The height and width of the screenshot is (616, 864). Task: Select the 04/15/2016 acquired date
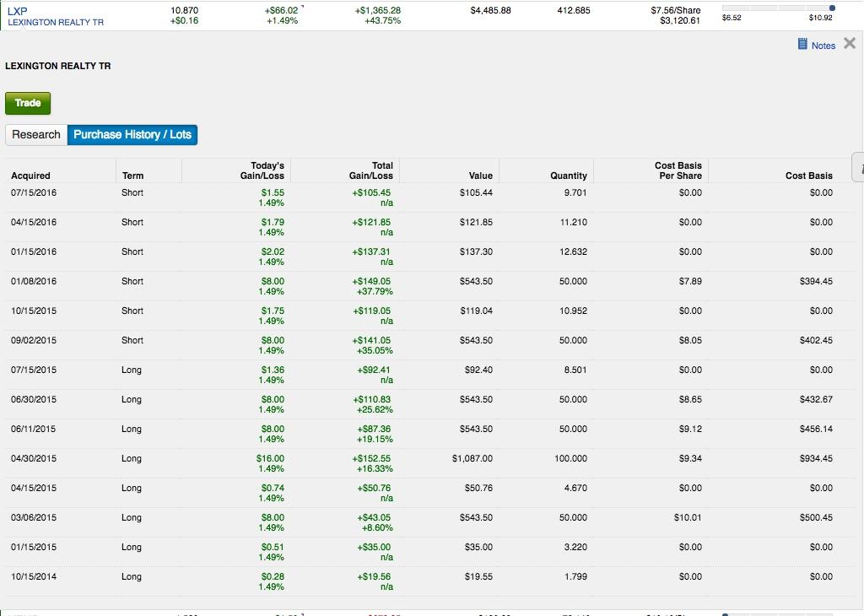[34, 223]
